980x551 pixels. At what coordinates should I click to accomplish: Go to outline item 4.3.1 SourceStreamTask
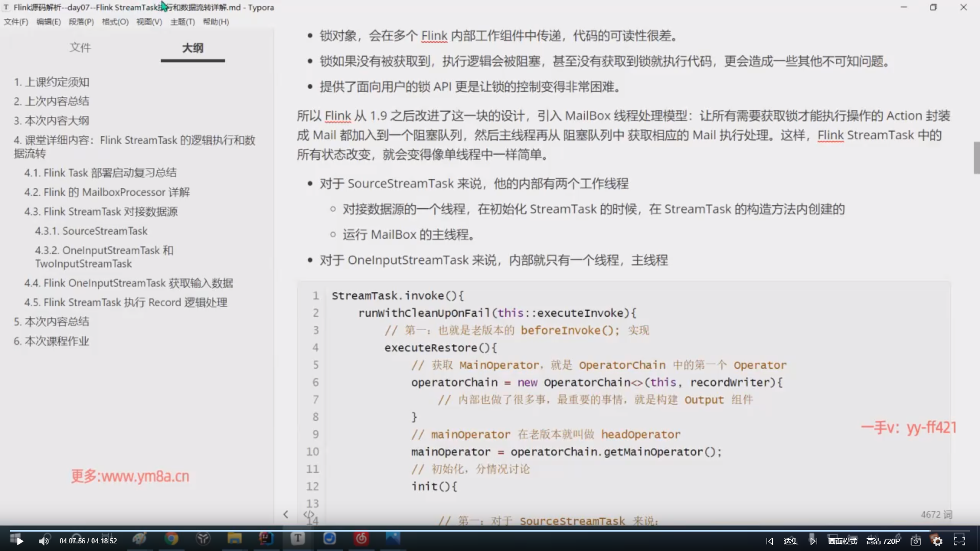(x=91, y=231)
